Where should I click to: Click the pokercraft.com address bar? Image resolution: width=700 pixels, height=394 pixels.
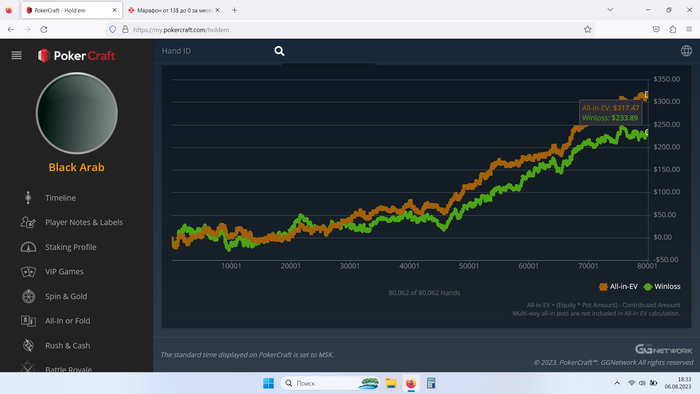tap(350, 29)
